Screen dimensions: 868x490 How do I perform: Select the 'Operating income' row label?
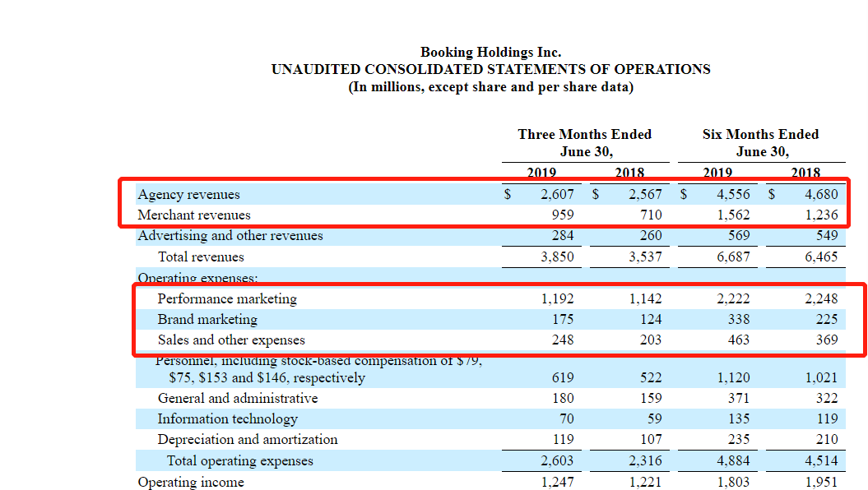tap(191, 483)
